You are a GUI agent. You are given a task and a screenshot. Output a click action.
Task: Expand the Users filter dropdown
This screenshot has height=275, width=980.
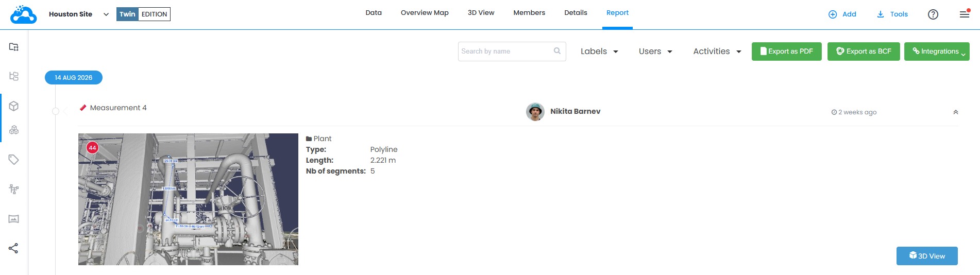tap(655, 51)
